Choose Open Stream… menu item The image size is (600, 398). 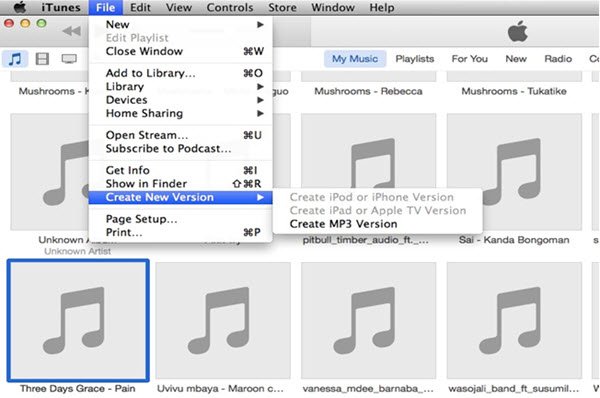[181, 135]
